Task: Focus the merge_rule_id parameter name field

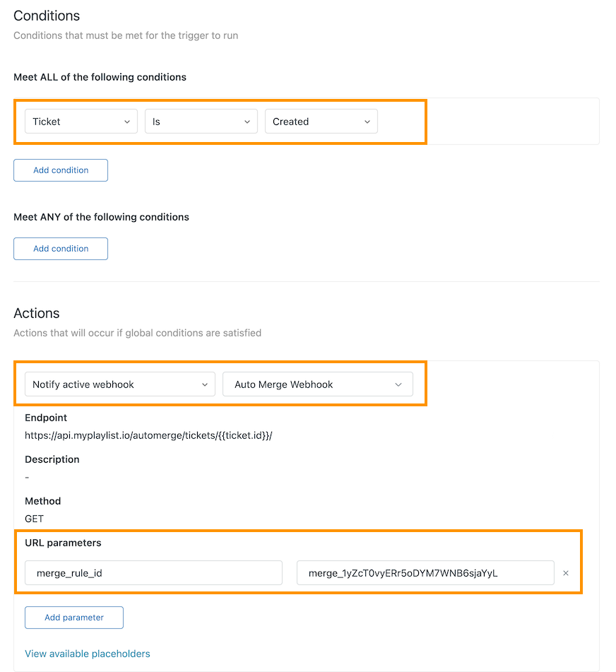Action: [153, 573]
